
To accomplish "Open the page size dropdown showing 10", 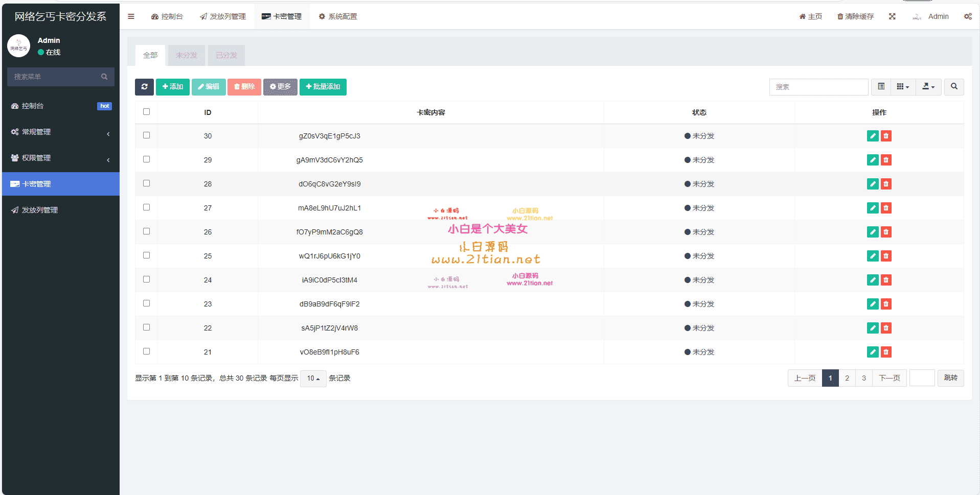I will [313, 379].
